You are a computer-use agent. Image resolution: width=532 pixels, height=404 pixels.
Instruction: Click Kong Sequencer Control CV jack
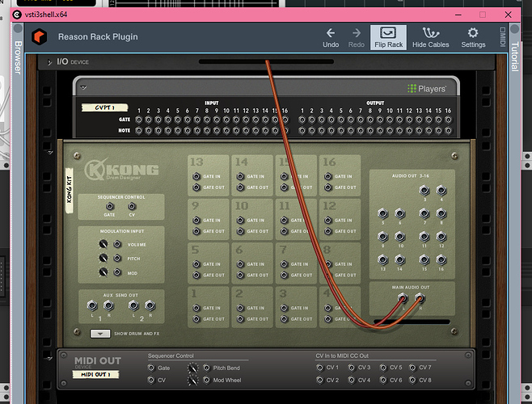[132, 206]
